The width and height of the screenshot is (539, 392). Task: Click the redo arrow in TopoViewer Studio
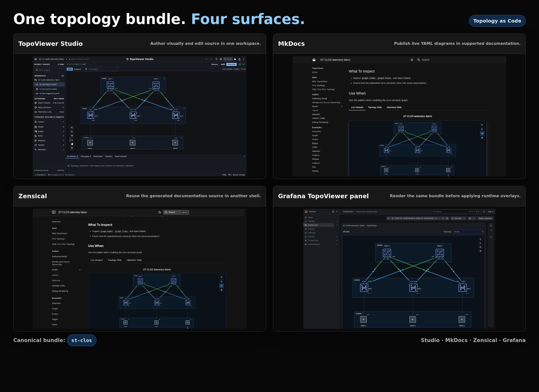click(x=211, y=59)
